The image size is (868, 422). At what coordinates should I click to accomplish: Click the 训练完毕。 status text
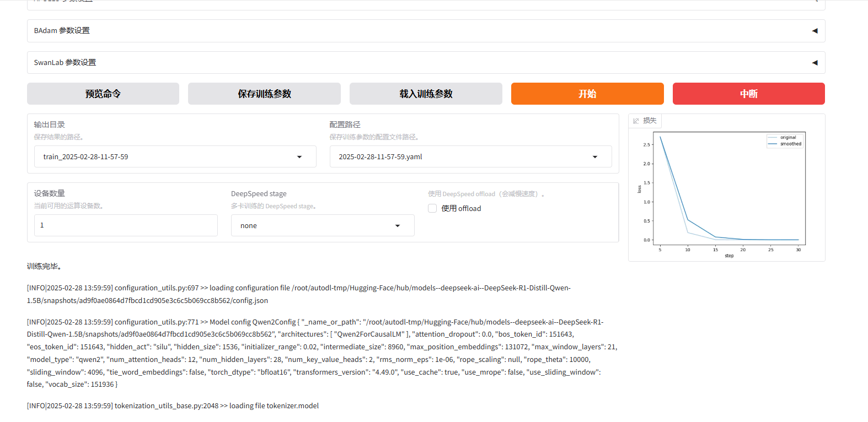(x=45, y=266)
